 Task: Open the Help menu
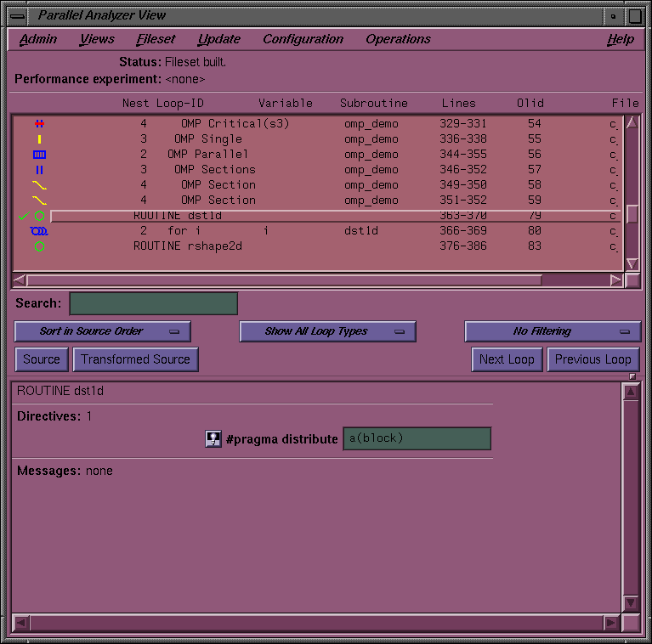(x=621, y=39)
